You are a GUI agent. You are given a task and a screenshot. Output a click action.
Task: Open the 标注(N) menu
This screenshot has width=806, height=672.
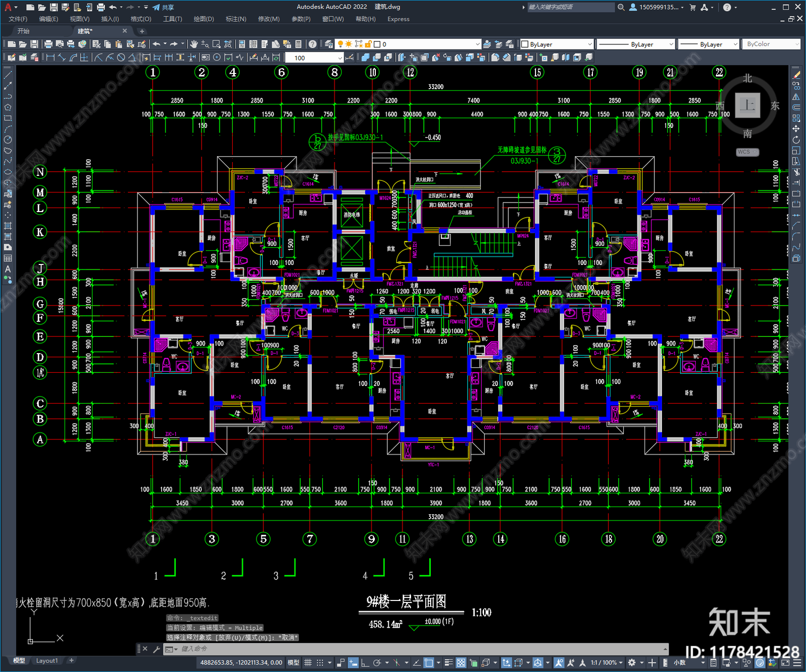point(236,19)
